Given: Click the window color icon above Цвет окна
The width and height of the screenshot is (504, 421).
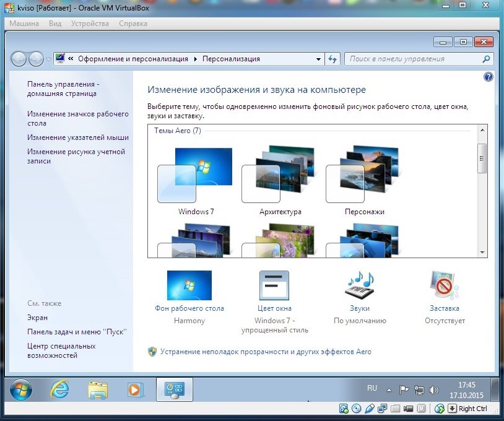Looking at the screenshot, I should (274, 285).
